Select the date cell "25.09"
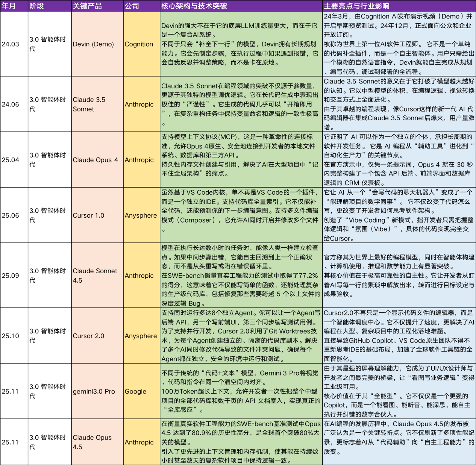The image size is (476, 465). [14, 276]
